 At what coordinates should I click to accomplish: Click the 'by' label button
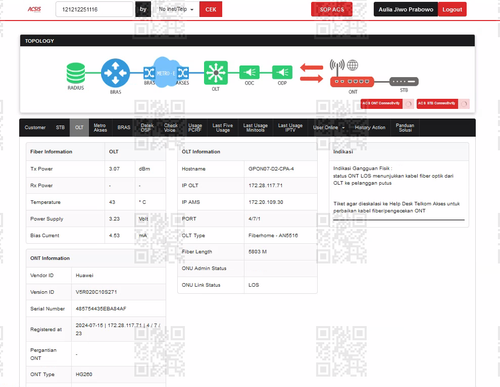[x=143, y=9]
